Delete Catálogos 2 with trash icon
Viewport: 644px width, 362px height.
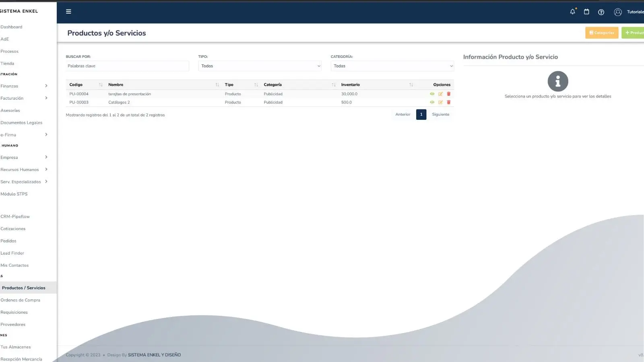(x=449, y=103)
